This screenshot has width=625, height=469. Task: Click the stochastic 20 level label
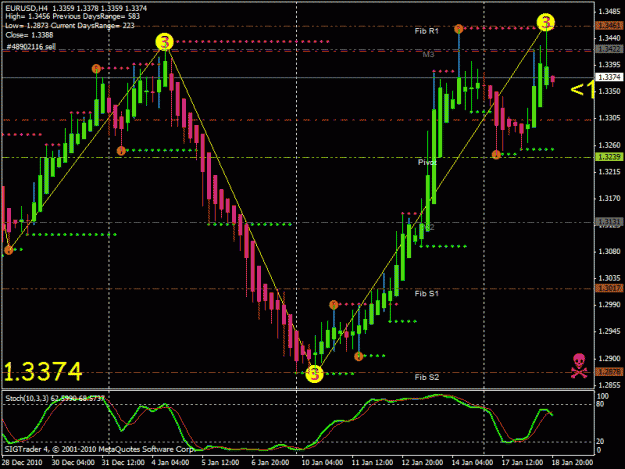[x=601, y=442]
